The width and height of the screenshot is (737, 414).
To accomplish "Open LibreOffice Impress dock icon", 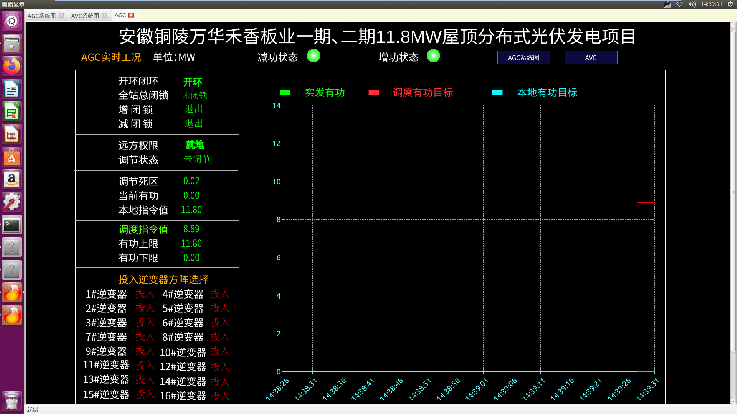I will click(12, 134).
